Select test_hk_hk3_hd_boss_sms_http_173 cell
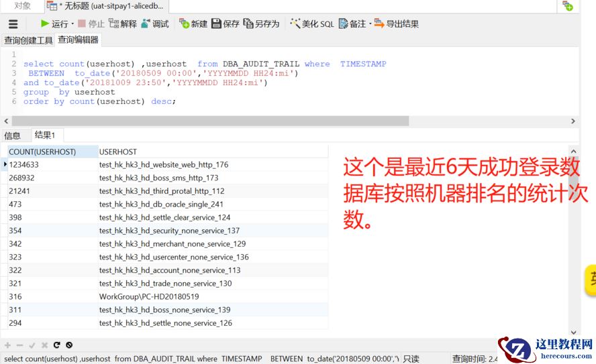 pyautogui.click(x=213, y=178)
